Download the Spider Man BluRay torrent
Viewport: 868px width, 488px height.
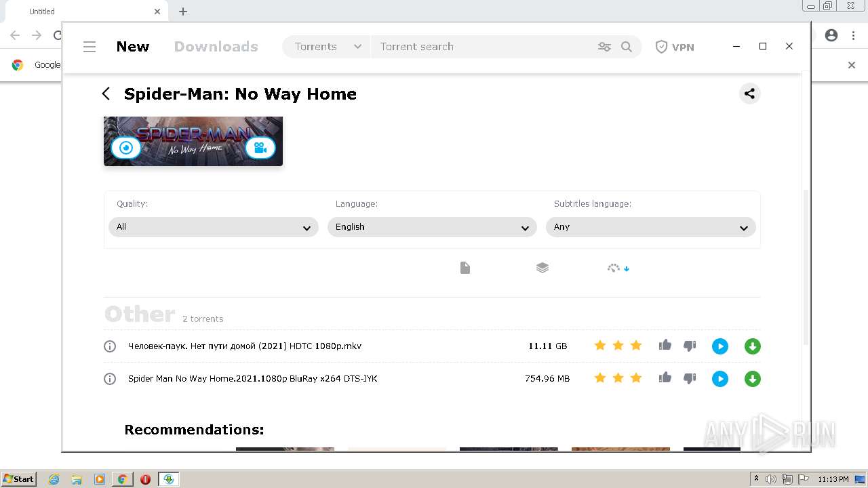[753, 379]
